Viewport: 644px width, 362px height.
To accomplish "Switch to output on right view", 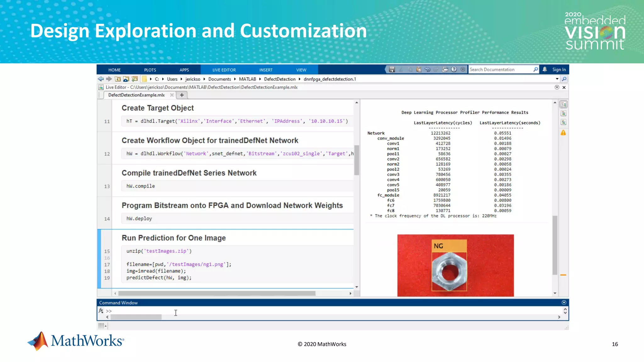I will pyautogui.click(x=563, y=105).
